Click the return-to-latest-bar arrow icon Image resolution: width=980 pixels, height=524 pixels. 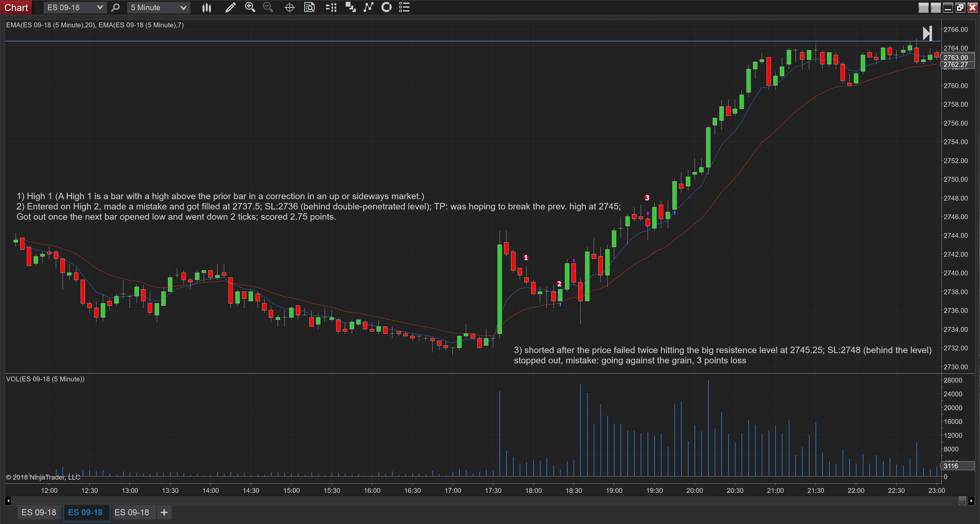coord(927,33)
